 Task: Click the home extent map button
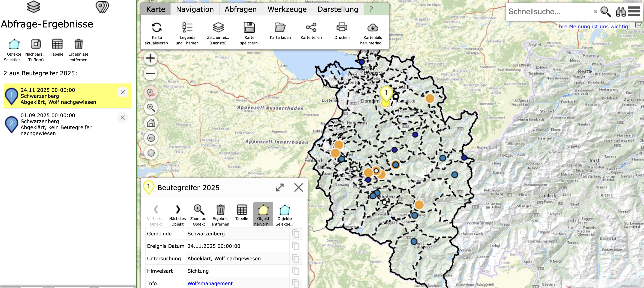click(x=151, y=123)
